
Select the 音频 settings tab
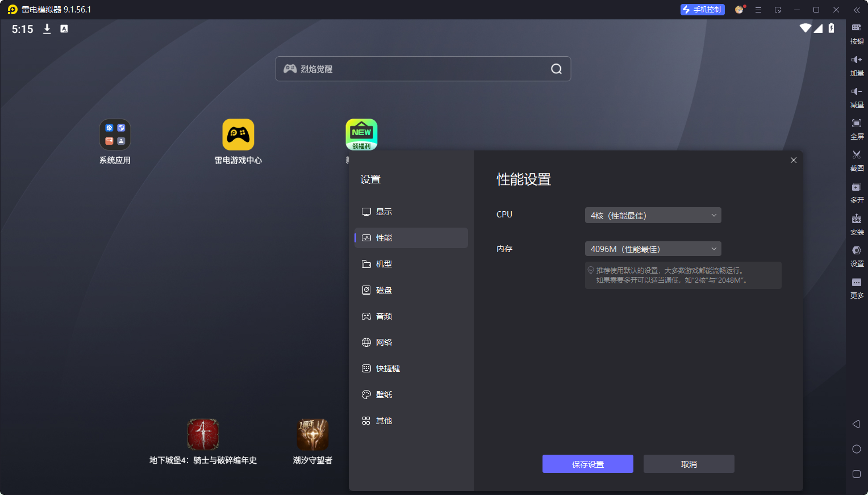pyautogui.click(x=411, y=316)
